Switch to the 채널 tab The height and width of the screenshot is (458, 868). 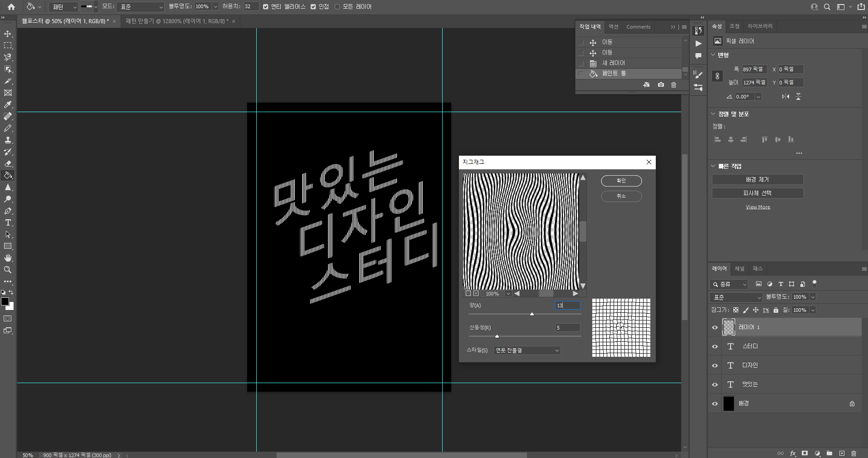[x=740, y=269]
